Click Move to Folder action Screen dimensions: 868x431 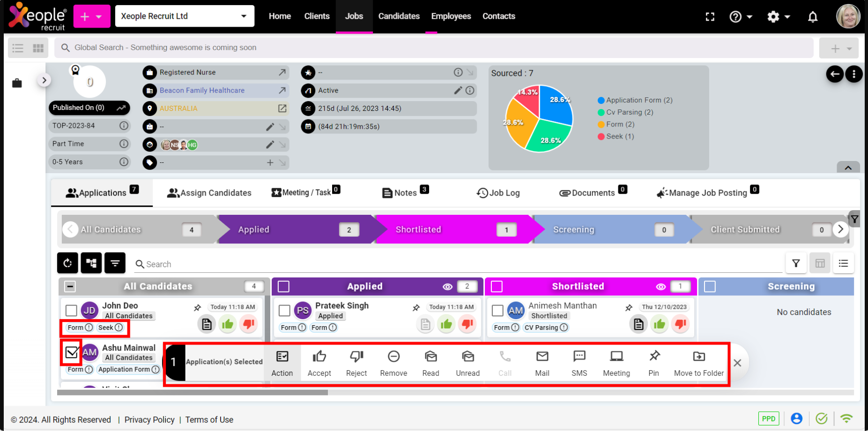(698, 363)
